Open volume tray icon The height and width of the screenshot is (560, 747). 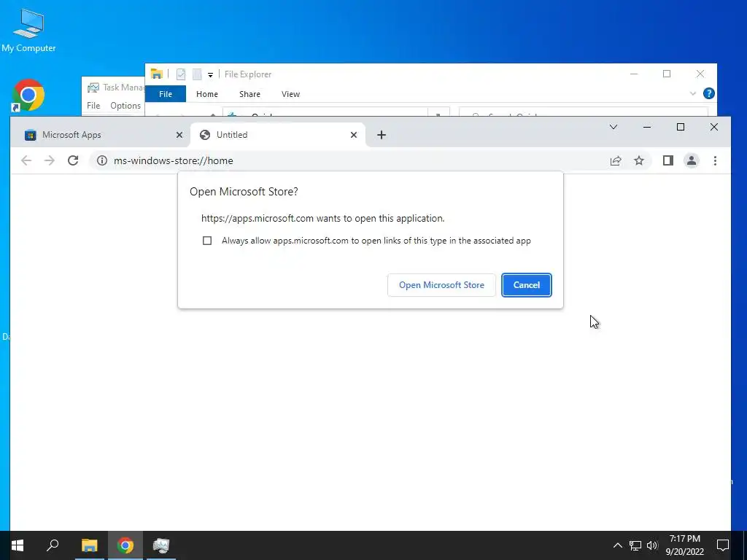(652, 545)
